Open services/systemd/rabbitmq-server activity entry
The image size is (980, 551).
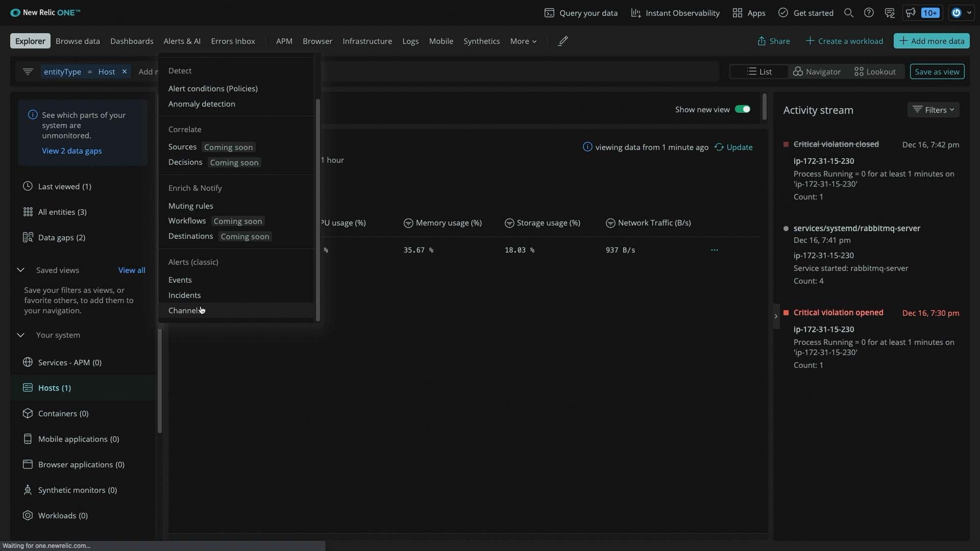(x=856, y=228)
